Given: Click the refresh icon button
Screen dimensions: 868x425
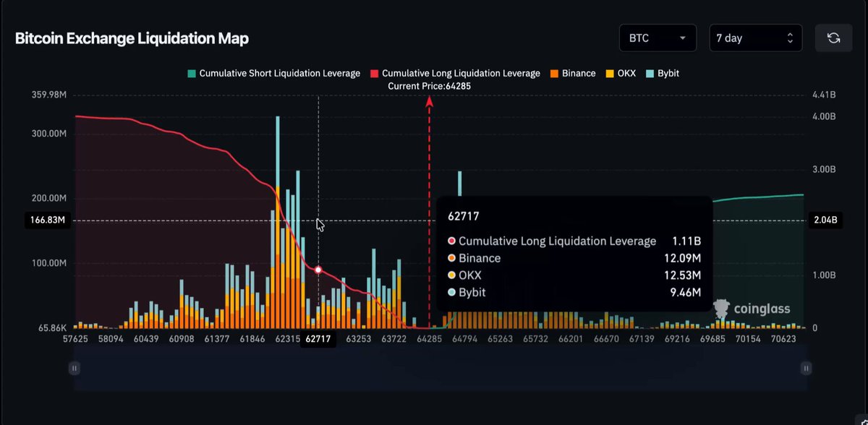Looking at the screenshot, I should (833, 38).
